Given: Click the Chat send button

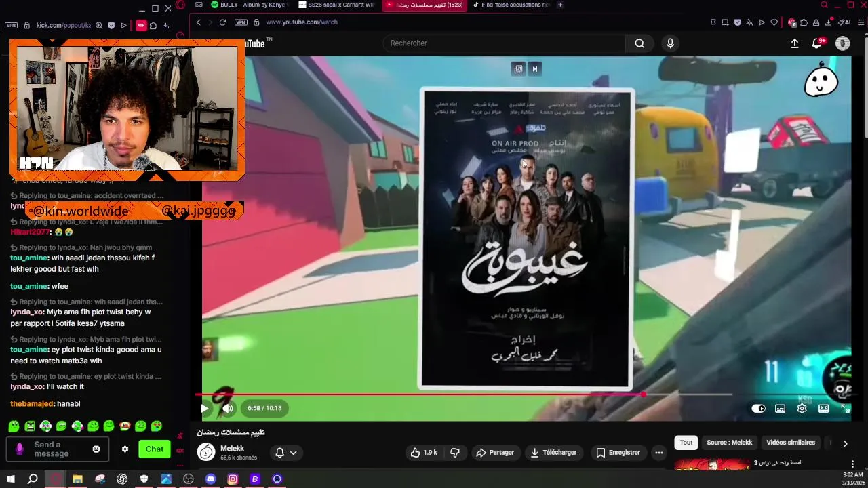Looking at the screenshot, I should [x=155, y=449].
